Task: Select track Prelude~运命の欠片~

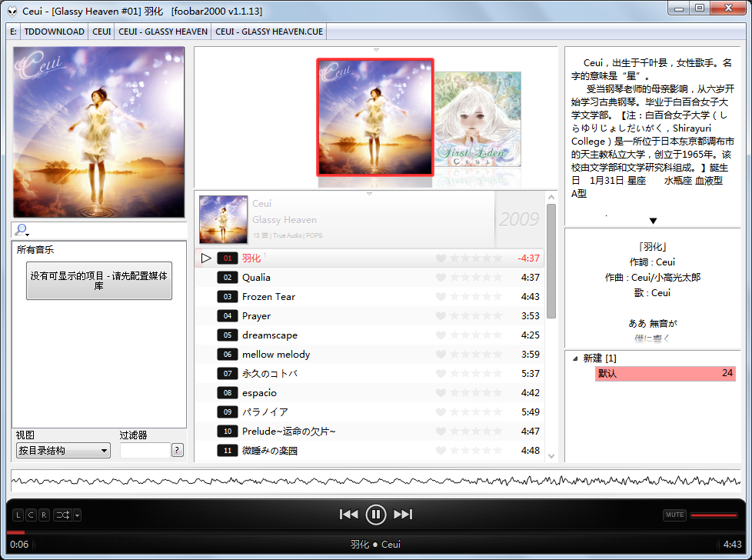Action: click(x=370, y=431)
